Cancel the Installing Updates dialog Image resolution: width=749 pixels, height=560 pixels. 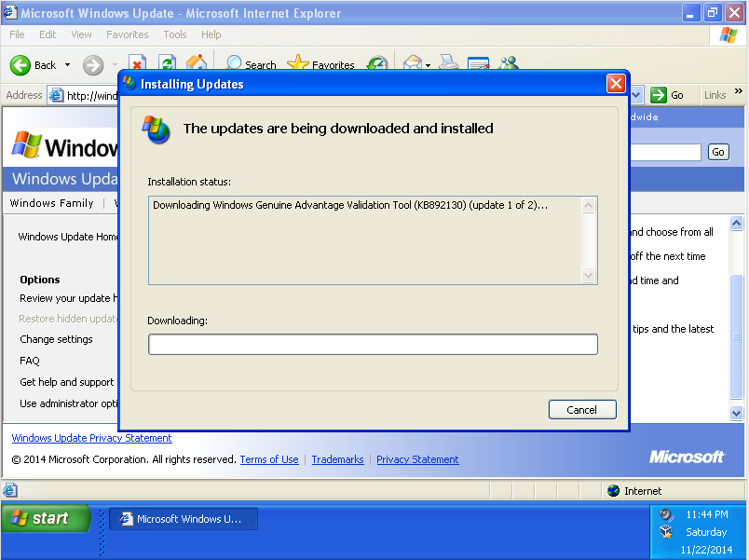(x=582, y=409)
